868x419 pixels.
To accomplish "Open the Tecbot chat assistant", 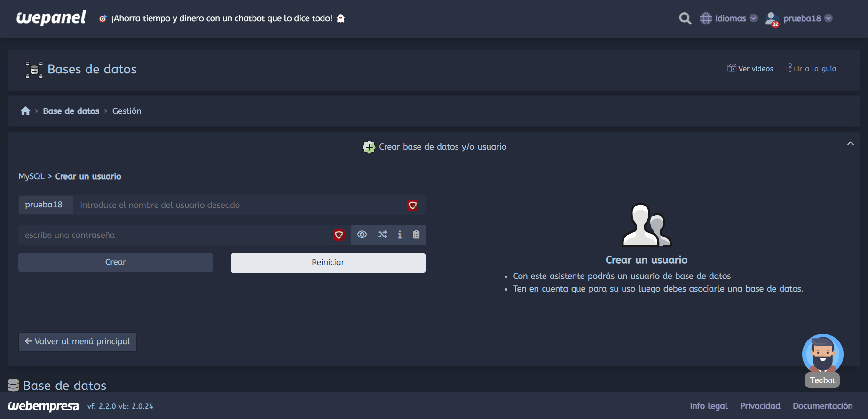I will point(822,356).
